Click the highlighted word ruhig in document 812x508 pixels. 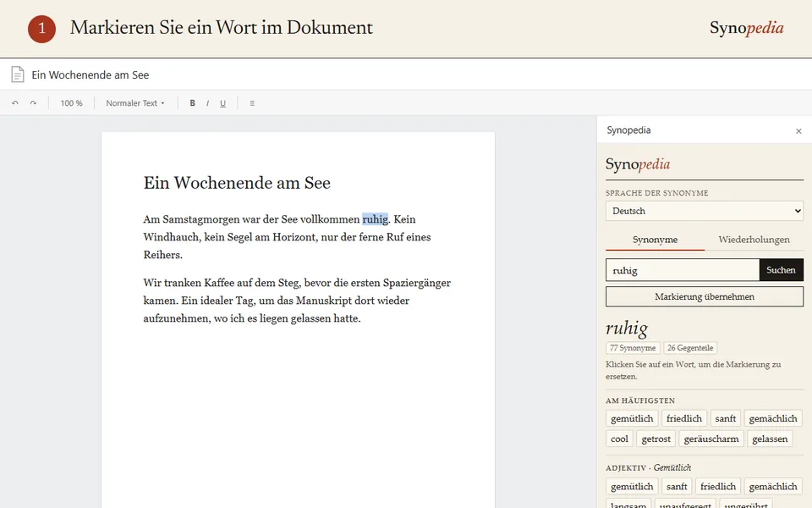click(x=376, y=219)
